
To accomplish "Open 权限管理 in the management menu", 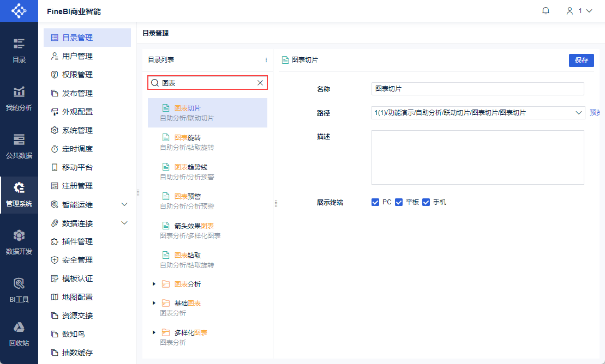I will [77, 75].
